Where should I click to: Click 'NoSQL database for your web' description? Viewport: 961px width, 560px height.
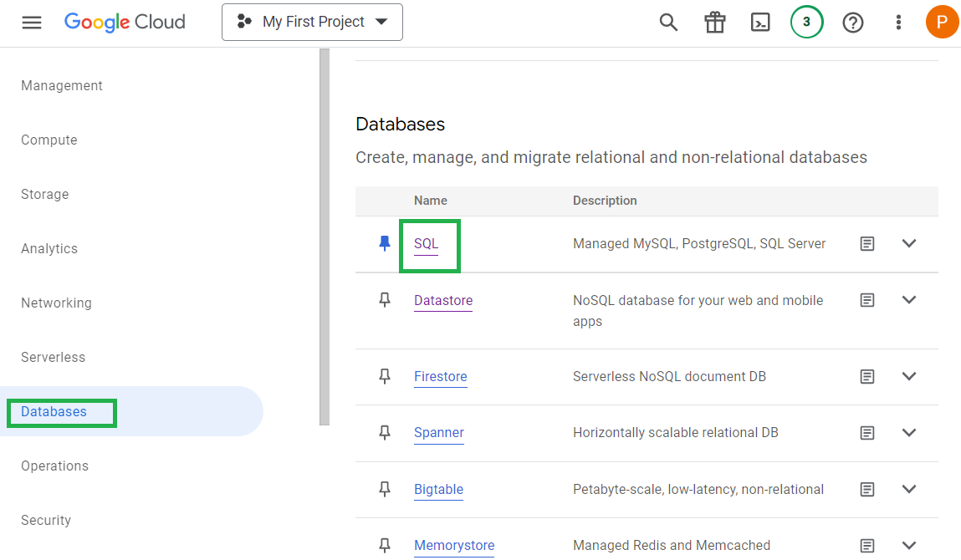pyautogui.click(x=698, y=311)
